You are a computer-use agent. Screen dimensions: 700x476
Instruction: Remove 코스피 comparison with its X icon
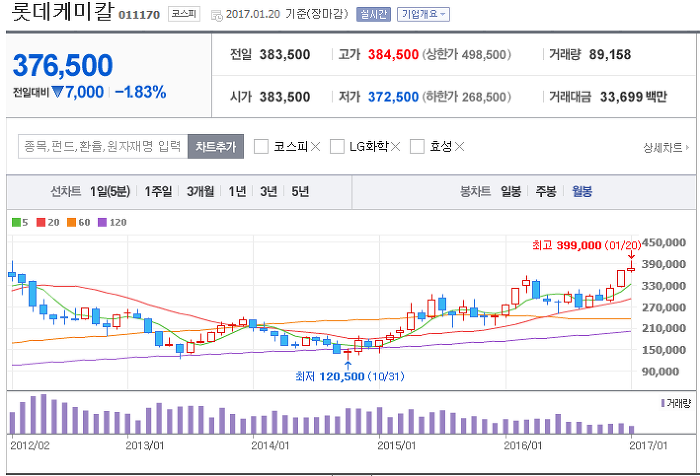tap(316, 146)
